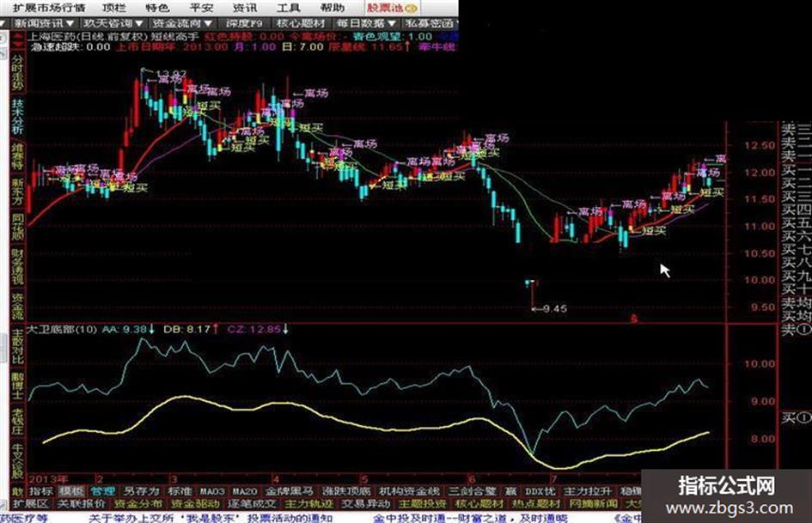Image resolution: width=812 pixels, height=523 pixels.
Task: Open 私募密函 toolbar item
Action: tap(430, 23)
